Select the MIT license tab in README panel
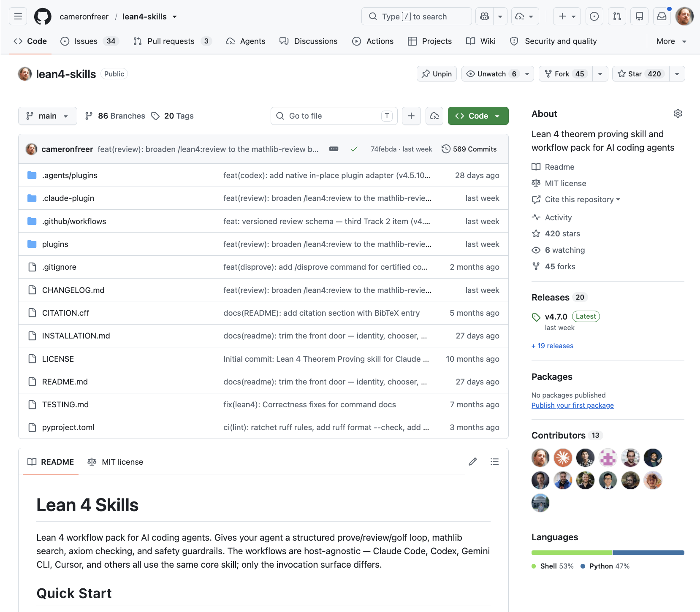This screenshot has width=700, height=612. pos(115,462)
